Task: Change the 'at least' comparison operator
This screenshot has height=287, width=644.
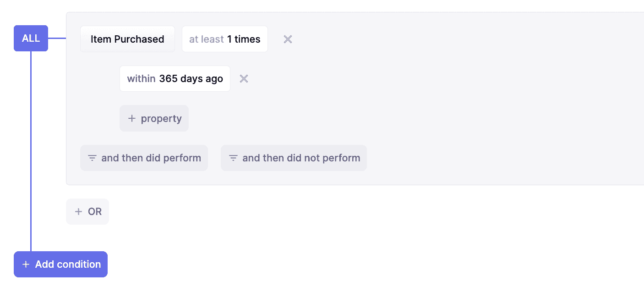Action: pyautogui.click(x=207, y=39)
